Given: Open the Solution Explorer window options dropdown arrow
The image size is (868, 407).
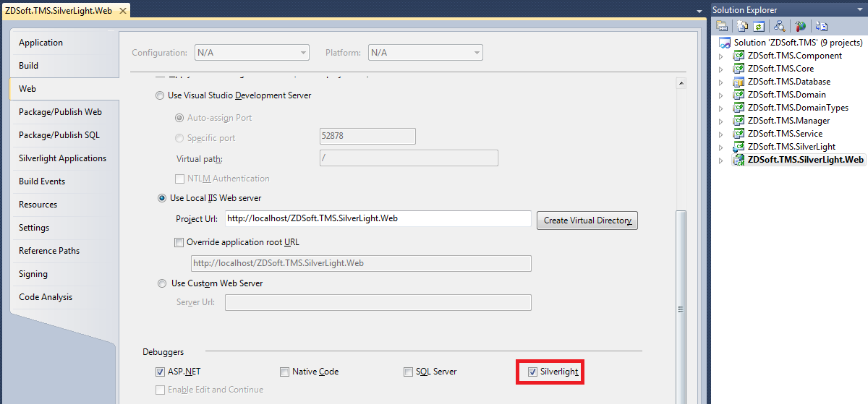Looking at the screenshot, I should point(699,10).
